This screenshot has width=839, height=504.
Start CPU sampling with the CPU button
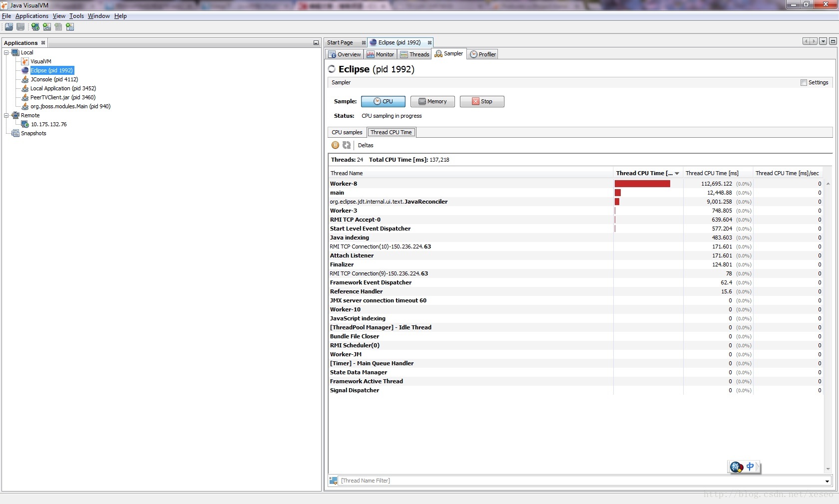click(383, 101)
